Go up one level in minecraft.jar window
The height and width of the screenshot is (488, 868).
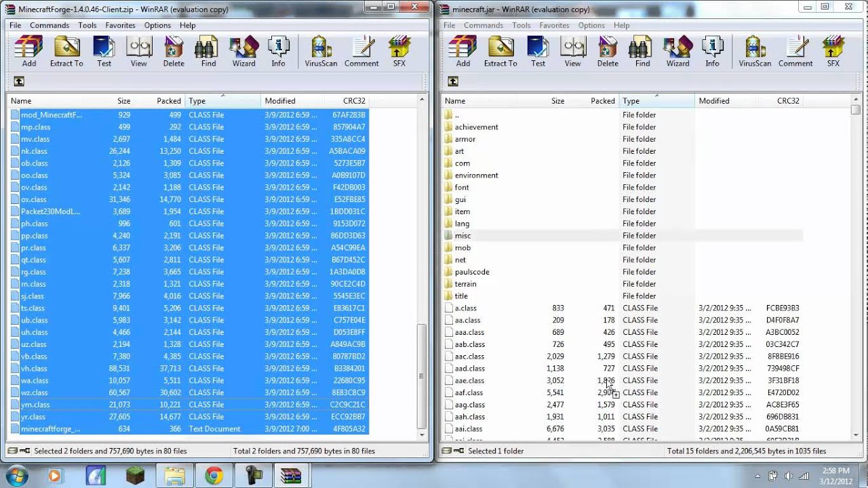[453, 81]
